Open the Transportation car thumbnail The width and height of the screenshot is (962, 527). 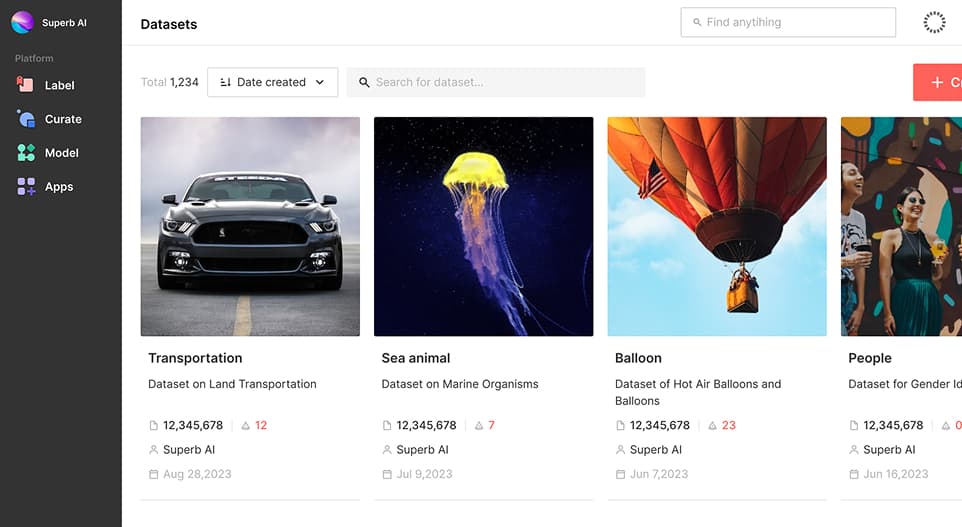click(x=250, y=226)
